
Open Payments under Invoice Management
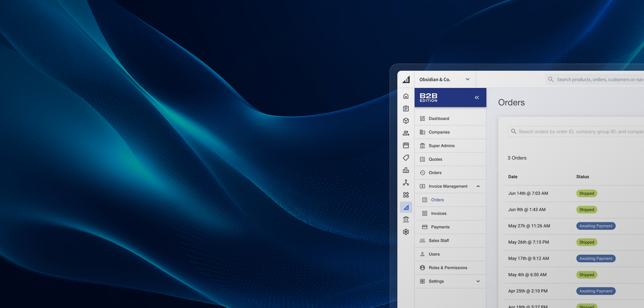point(450,227)
